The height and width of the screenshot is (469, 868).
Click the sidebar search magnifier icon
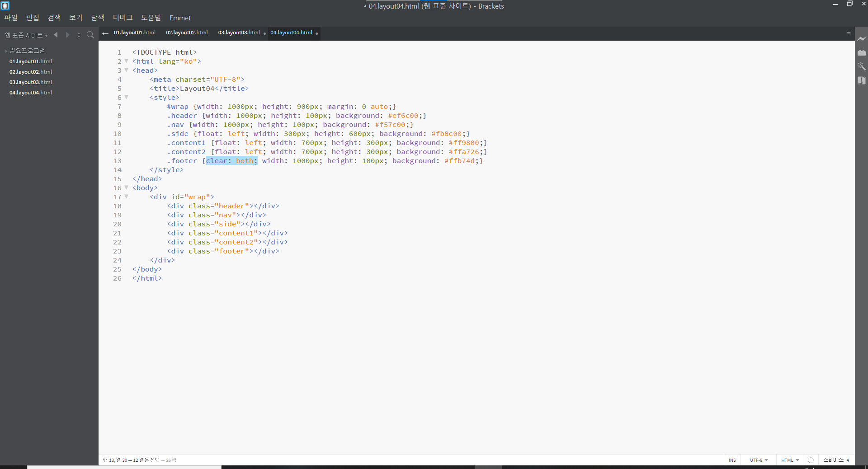[x=90, y=35]
